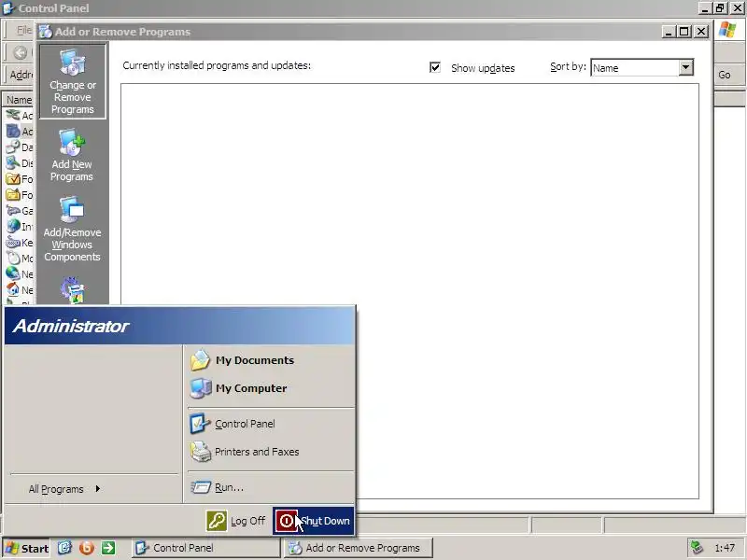
Task: Maximize the Add or Remove Programs window
Action: (684, 32)
